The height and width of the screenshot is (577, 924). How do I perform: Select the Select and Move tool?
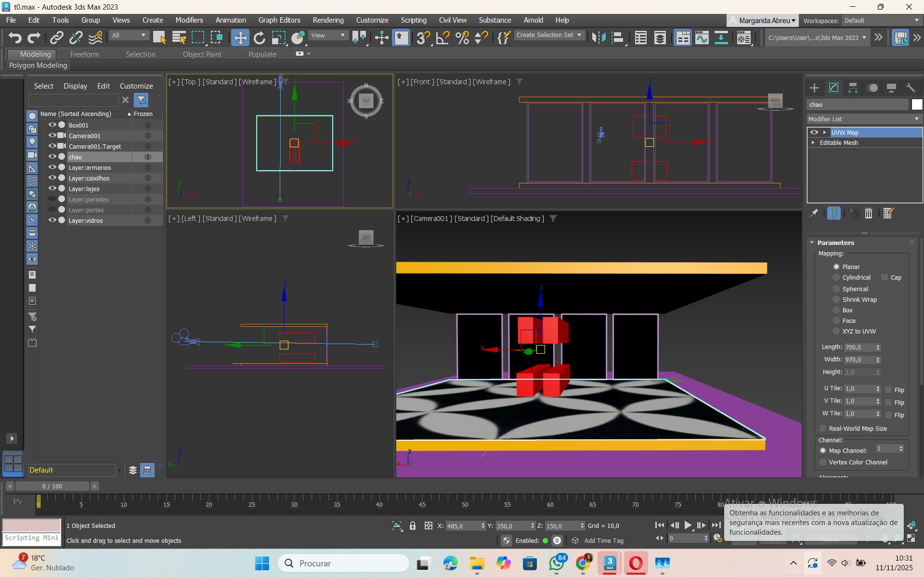point(240,38)
